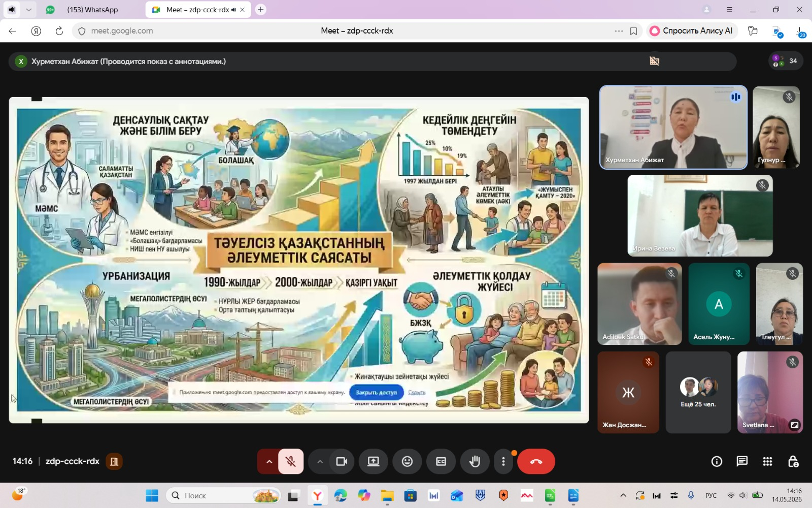This screenshot has height=508, width=812.
Task: Open the browser profile account icon
Action: [x=706, y=10]
